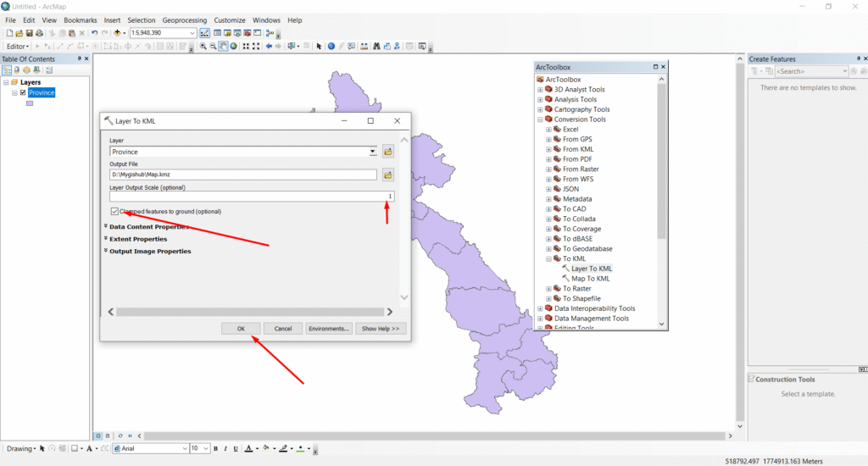868x466 pixels.
Task: Click Cancel in Layer To KML dialog
Action: point(283,329)
